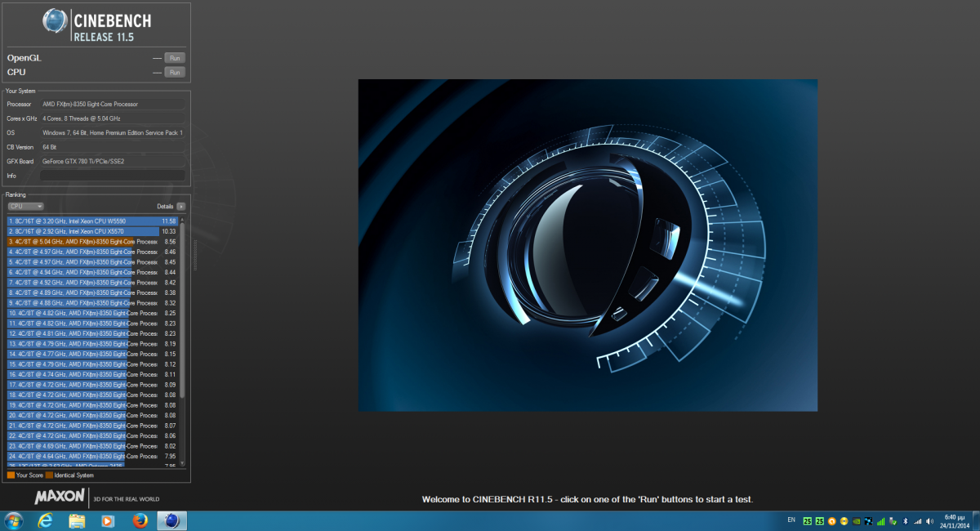Click the OS value Windows 7 field

point(113,132)
